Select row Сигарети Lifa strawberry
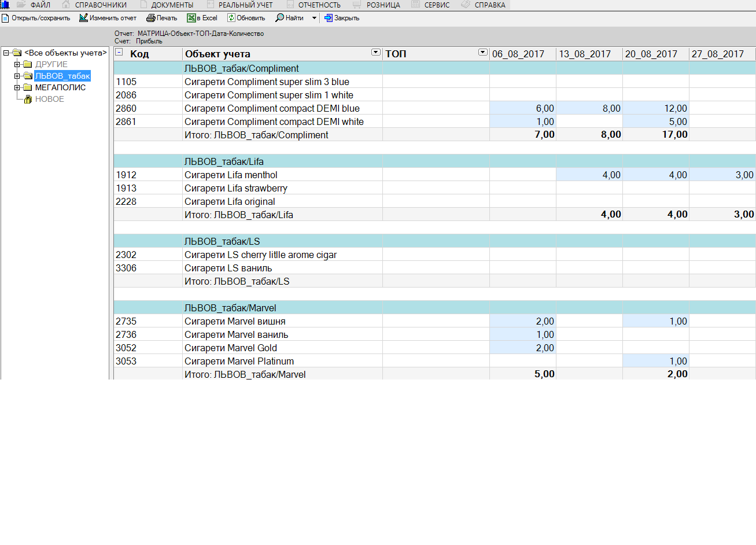The height and width of the screenshot is (545, 756). click(x=434, y=188)
